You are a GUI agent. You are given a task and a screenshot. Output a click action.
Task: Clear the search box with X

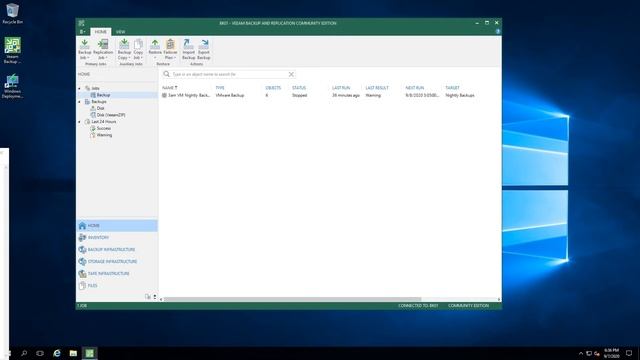291,74
